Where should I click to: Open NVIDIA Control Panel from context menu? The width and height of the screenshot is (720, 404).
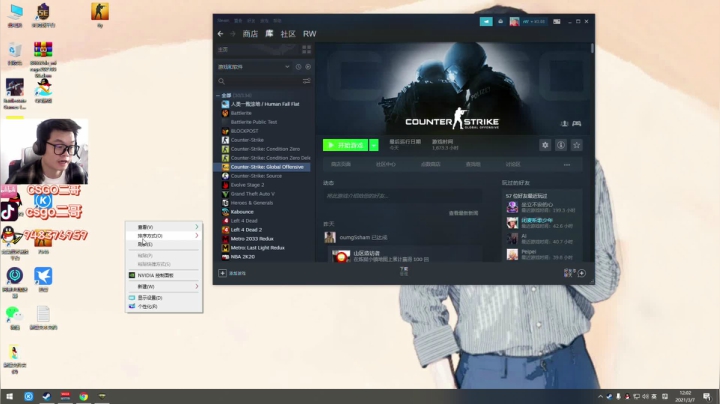pyautogui.click(x=164, y=275)
